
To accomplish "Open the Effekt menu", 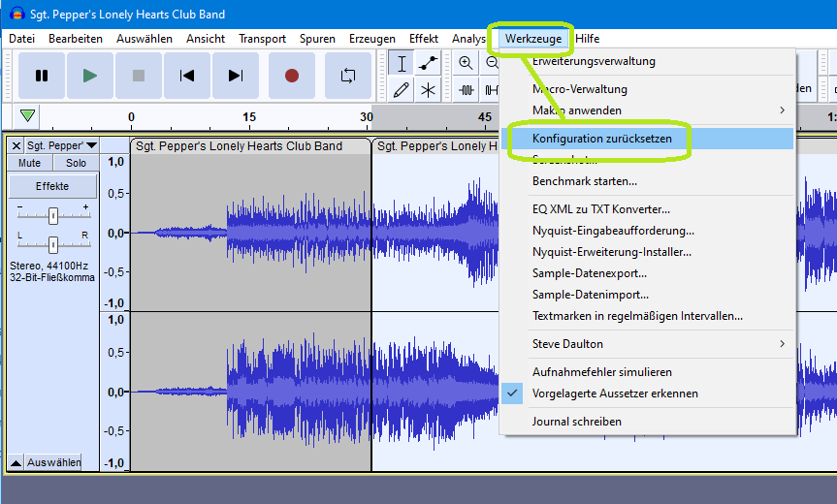I will click(x=423, y=39).
